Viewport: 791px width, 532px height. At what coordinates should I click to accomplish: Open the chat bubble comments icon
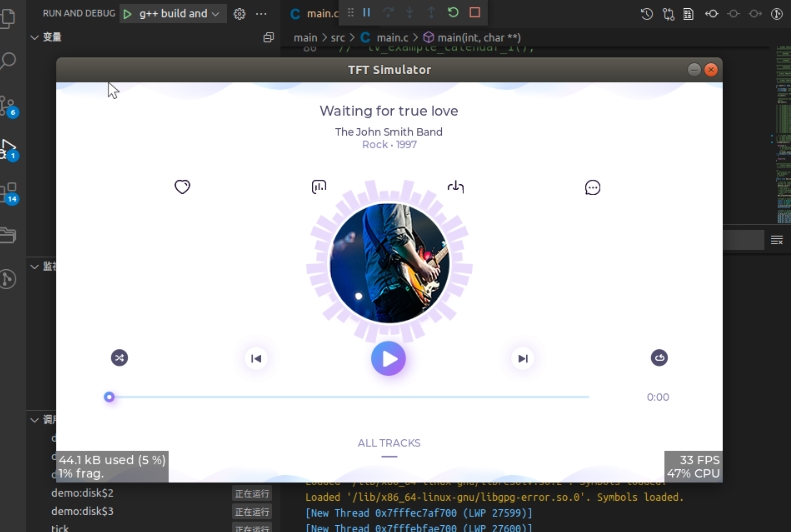pos(592,188)
